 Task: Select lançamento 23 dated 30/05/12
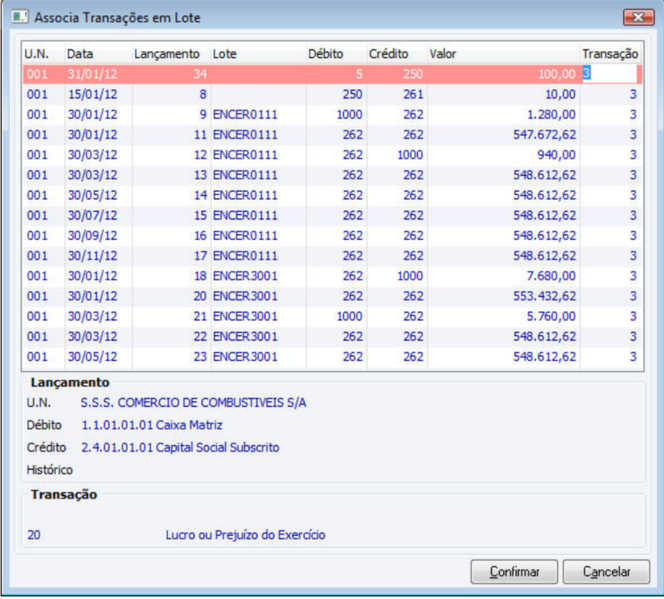point(332,356)
